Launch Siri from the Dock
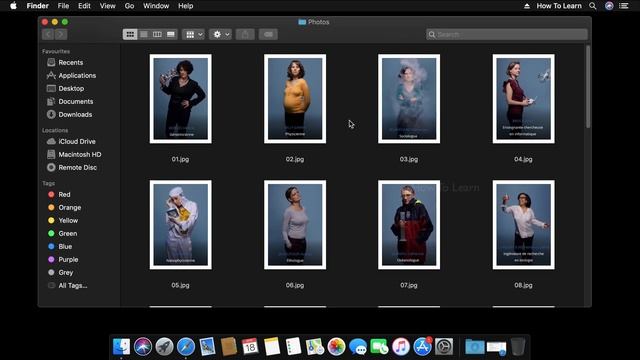The image size is (640, 360). point(143,347)
